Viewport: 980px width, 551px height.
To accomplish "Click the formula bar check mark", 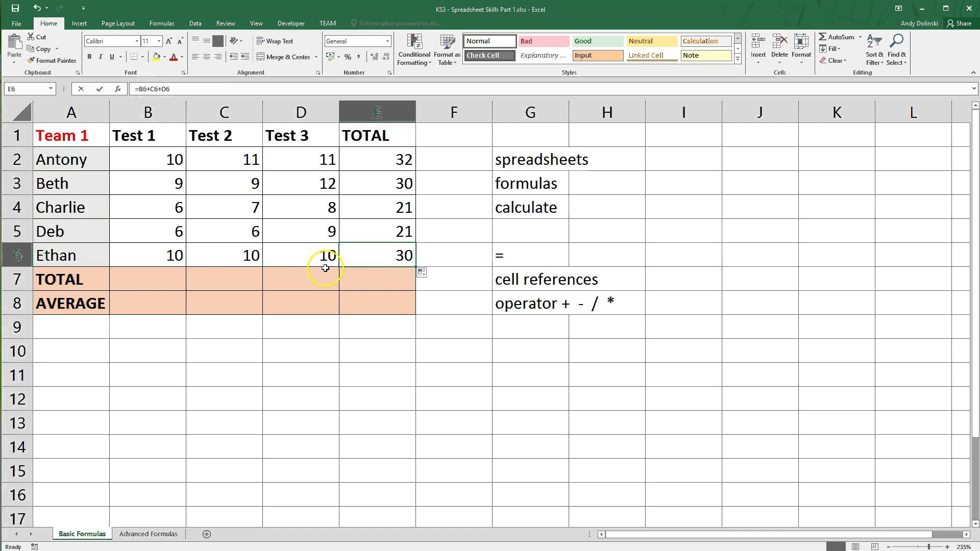I will [x=99, y=88].
